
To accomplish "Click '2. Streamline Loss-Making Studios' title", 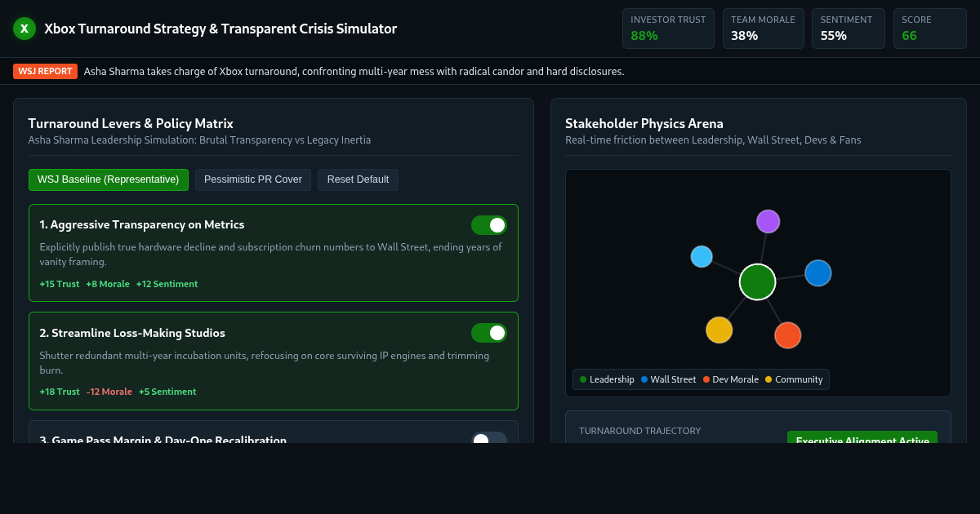I will 132,333.
